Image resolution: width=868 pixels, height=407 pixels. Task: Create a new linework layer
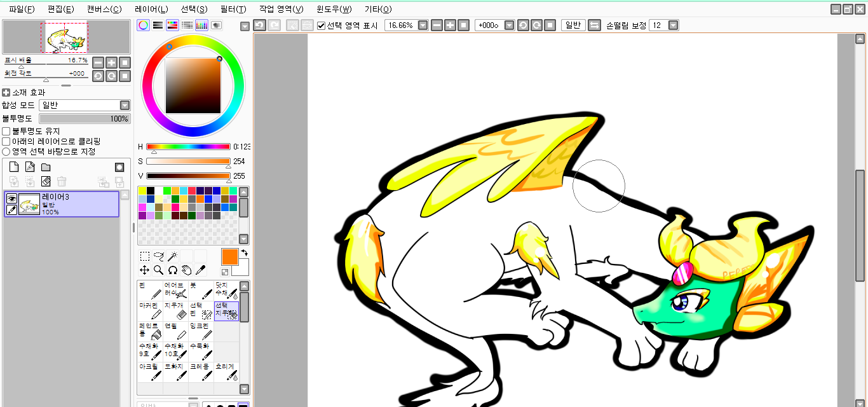(30, 167)
